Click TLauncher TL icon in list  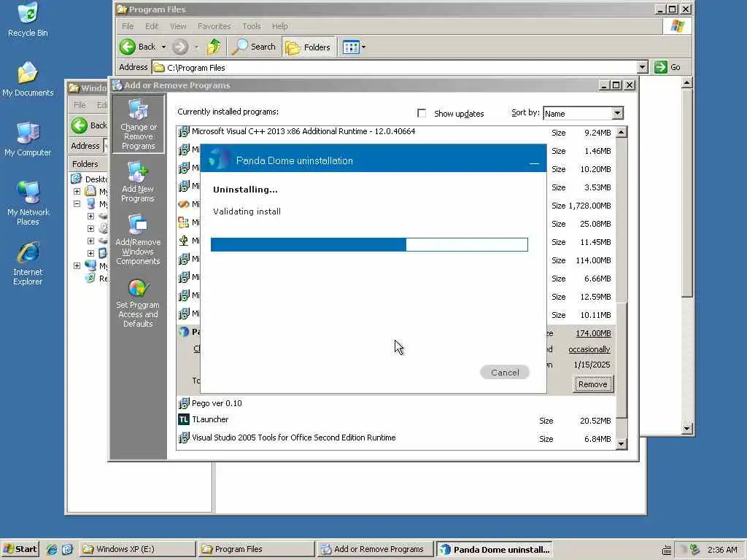183,419
